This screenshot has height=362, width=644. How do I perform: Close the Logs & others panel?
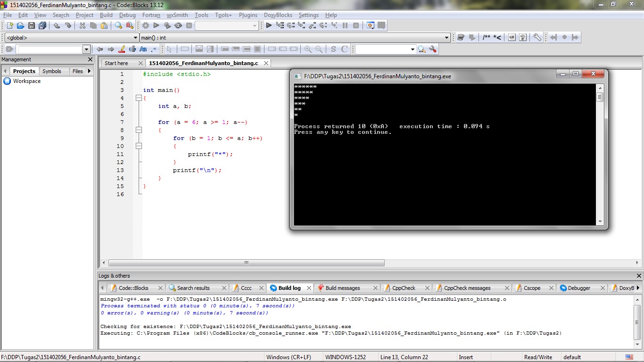[x=639, y=276]
